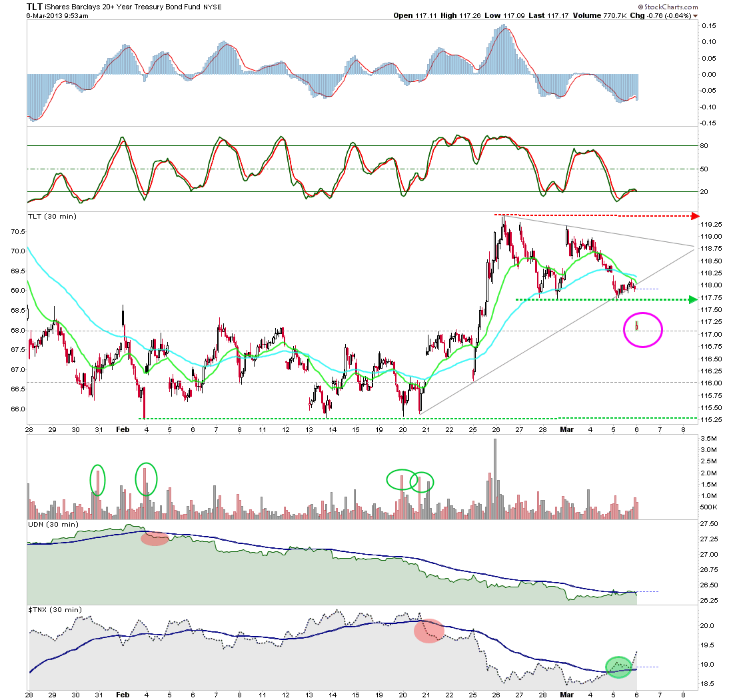The width and height of the screenshot is (733, 700).
Task: Click the -0.15 MACD histogram axis label
Action: (x=708, y=123)
